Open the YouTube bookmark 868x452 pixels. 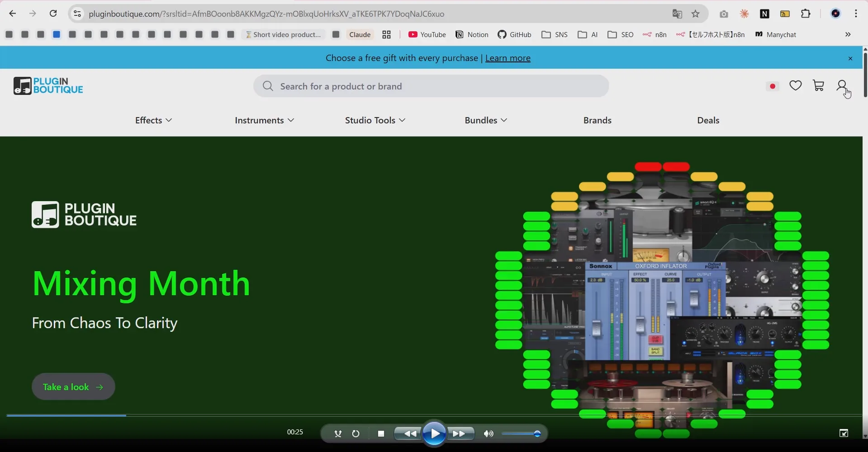tap(426, 34)
